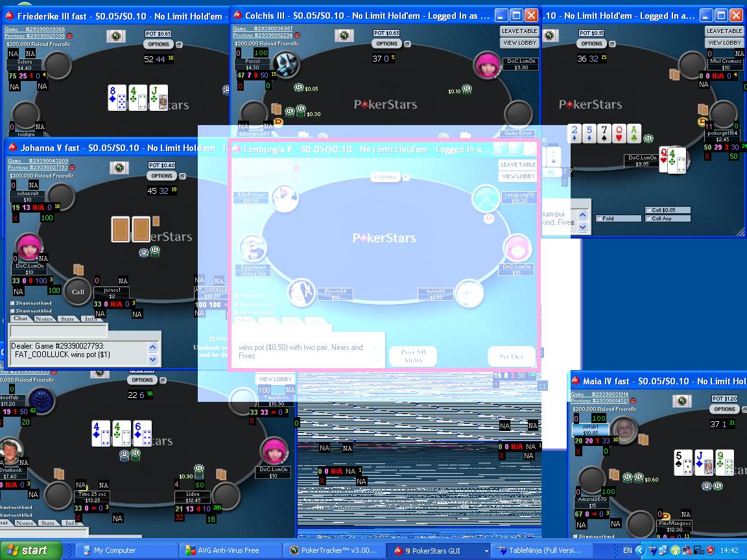
Task: Enable Sit out next hand in Johanna V
Action: (x=13, y=303)
